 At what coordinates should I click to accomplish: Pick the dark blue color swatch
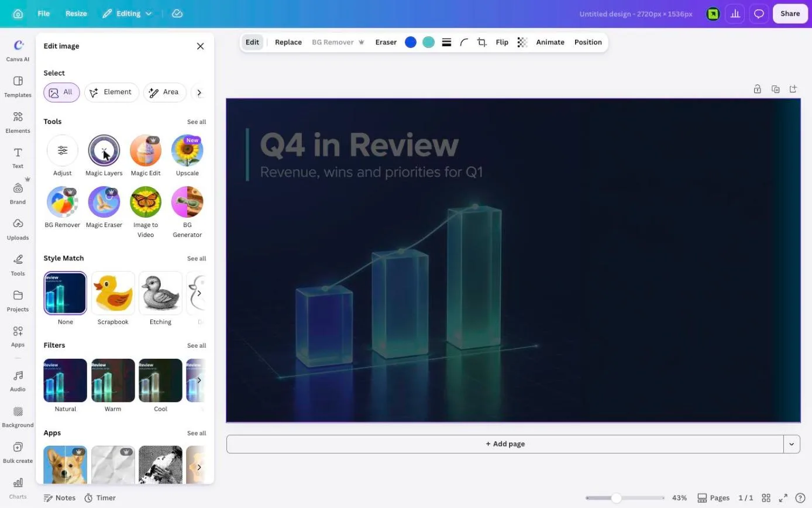(x=411, y=42)
